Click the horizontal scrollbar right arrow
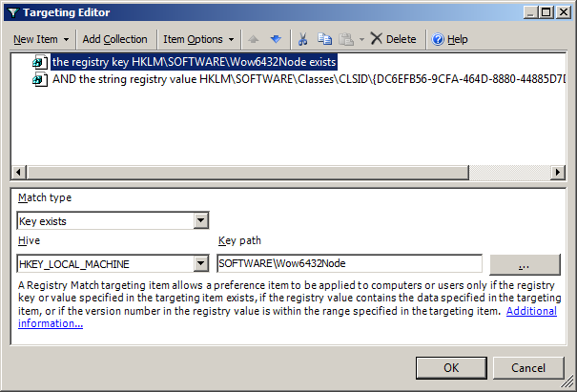Image resolution: width=577 pixels, height=392 pixels. coord(558,173)
